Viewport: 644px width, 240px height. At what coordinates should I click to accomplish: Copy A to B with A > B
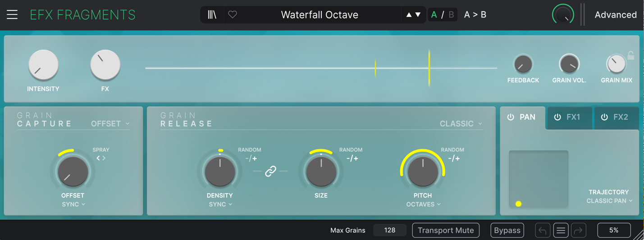(475, 15)
